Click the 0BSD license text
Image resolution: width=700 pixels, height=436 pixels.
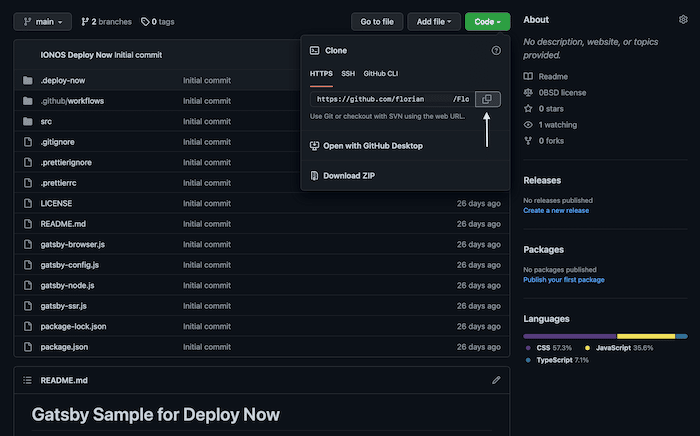[x=562, y=92]
